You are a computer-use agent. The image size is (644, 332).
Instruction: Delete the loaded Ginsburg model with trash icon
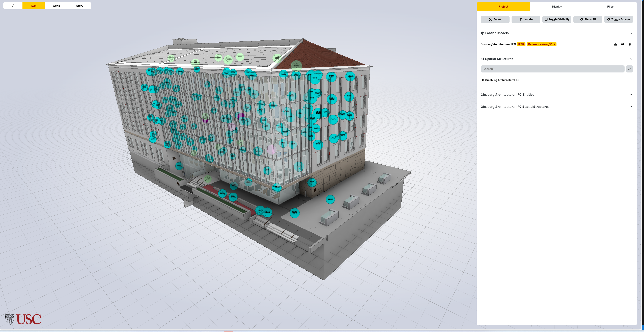630,44
